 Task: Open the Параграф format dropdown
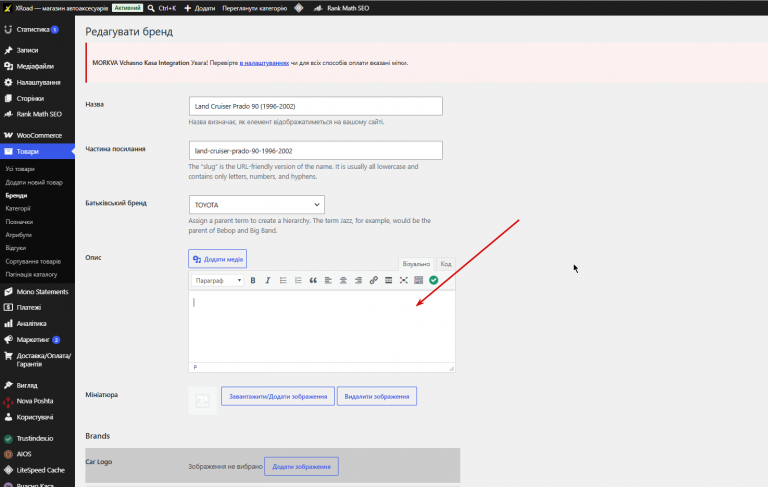click(218, 280)
